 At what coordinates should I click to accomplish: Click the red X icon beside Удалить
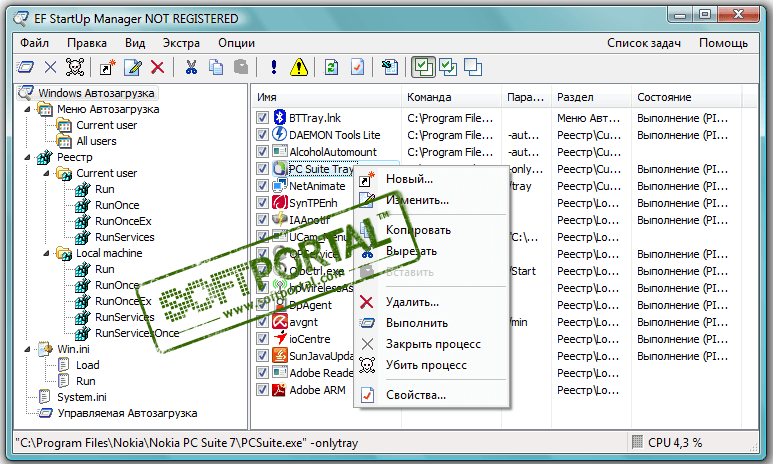[x=366, y=302]
